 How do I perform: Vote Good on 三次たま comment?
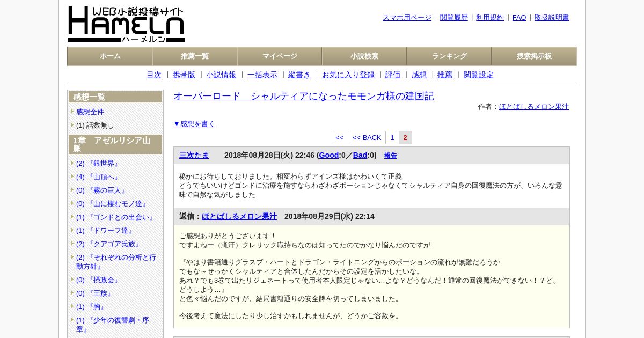pyautogui.click(x=329, y=155)
